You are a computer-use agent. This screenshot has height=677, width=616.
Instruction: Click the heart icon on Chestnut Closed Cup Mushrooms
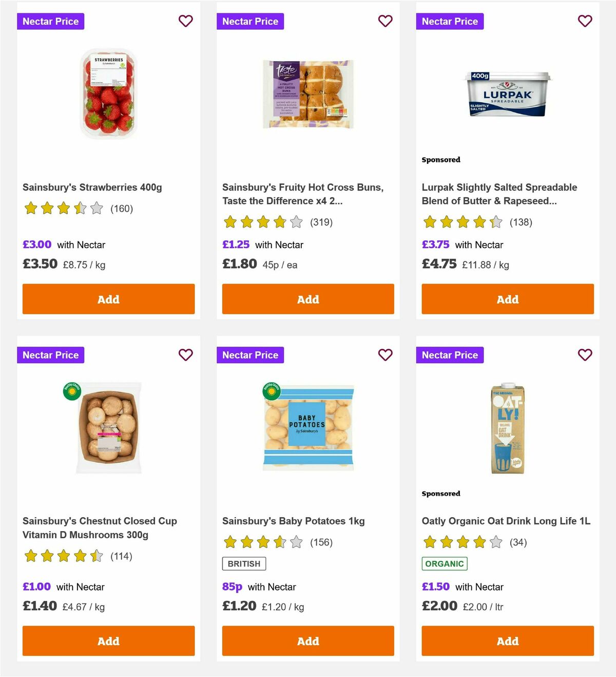click(x=185, y=354)
